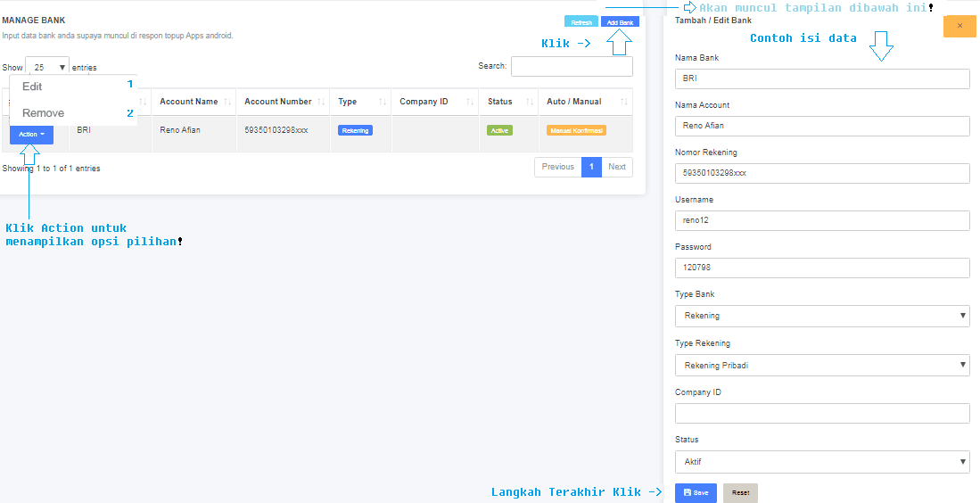Sort table by Account Number column

click(x=283, y=102)
